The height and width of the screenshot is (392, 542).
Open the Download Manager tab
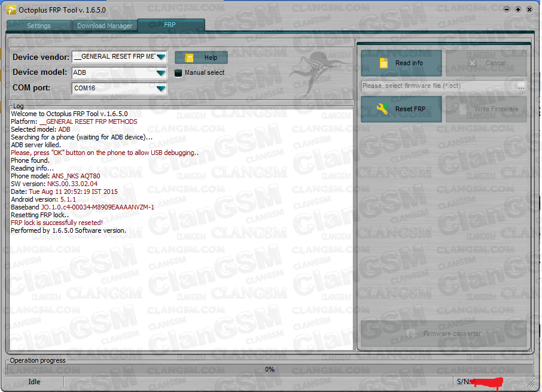pos(104,26)
